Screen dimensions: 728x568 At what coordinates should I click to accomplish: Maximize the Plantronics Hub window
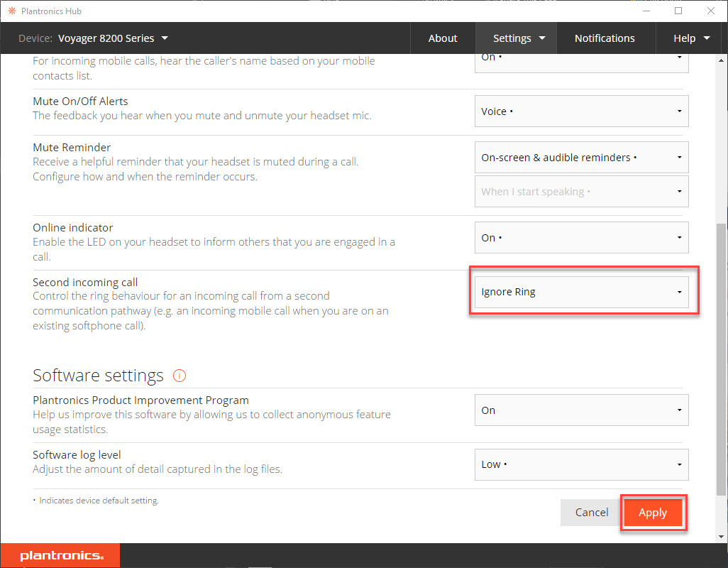pyautogui.click(x=678, y=11)
